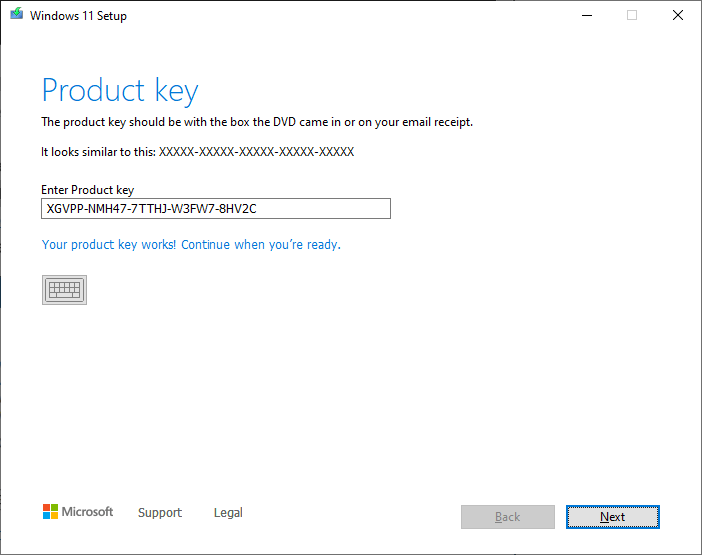
Task: Focus the Enter Product key field
Action: tap(216, 209)
